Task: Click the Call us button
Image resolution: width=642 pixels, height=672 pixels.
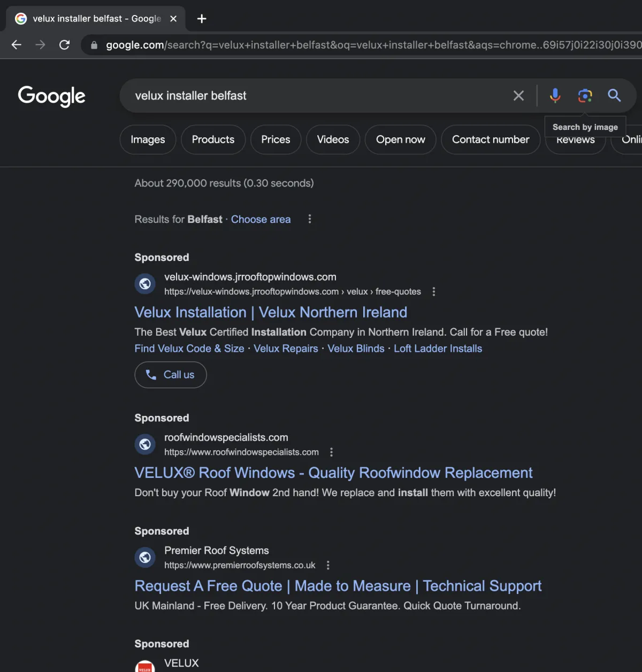Action: (x=171, y=375)
